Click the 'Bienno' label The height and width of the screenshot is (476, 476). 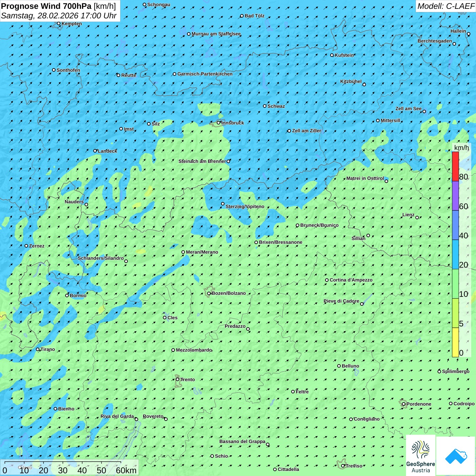point(66,409)
